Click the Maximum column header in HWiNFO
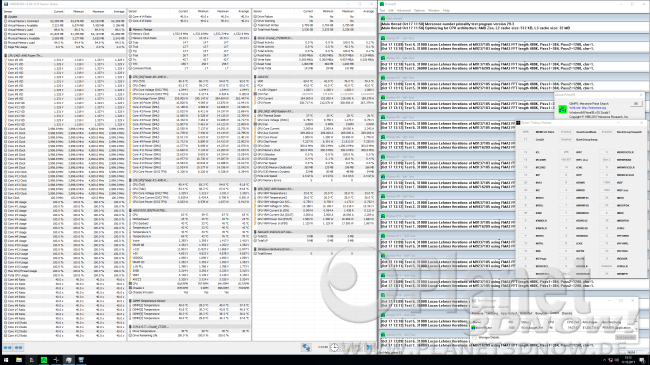650x365 pixels. [x=98, y=11]
